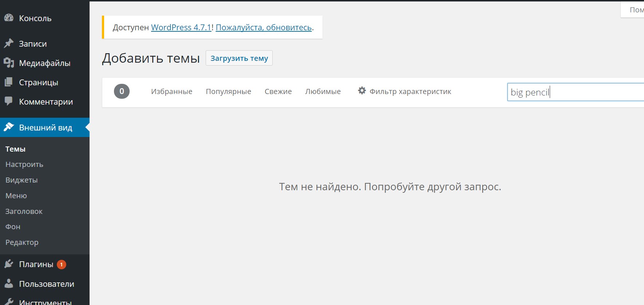Viewport: 644px width, 305px height.
Task: Open the Инструменты menu
Action: click(x=45, y=302)
